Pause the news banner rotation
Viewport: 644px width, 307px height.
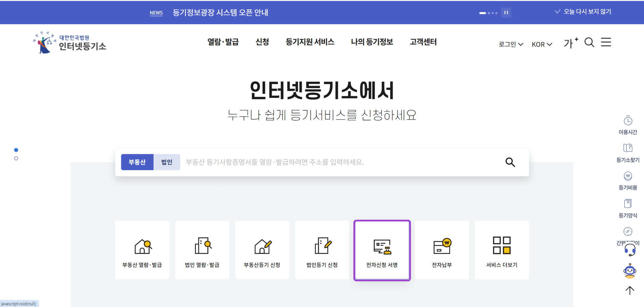click(506, 12)
